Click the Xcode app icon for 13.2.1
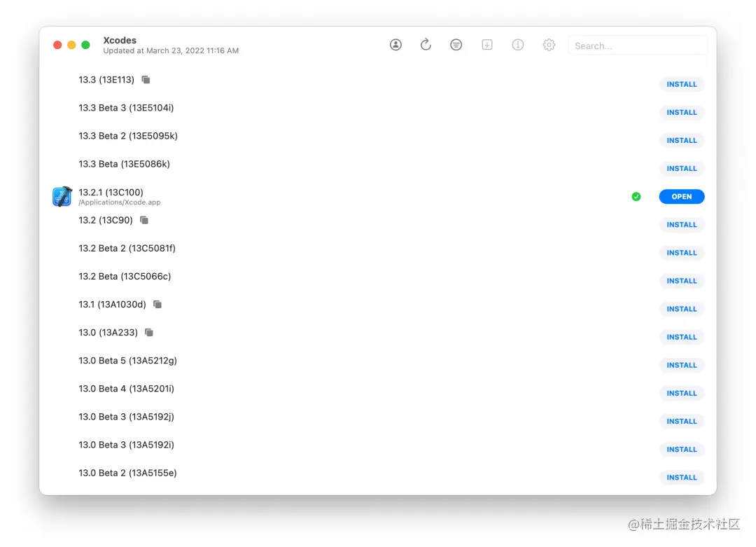Image resolution: width=756 pixels, height=547 pixels. [x=62, y=197]
